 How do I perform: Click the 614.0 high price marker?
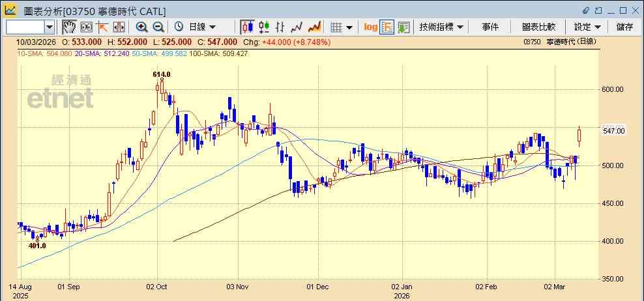(x=162, y=74)
